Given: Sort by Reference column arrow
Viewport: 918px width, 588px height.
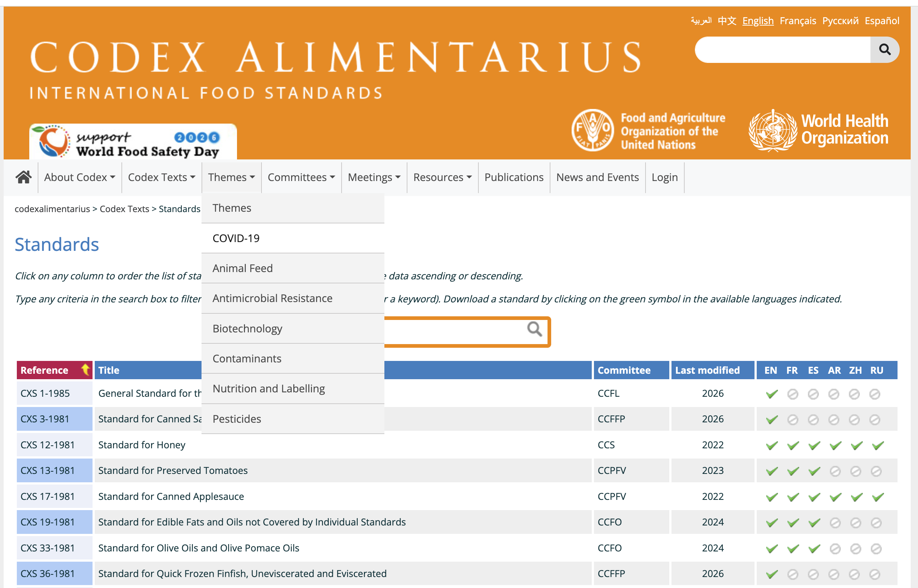Looking at the screenshot, I should [x=86, y=370].
